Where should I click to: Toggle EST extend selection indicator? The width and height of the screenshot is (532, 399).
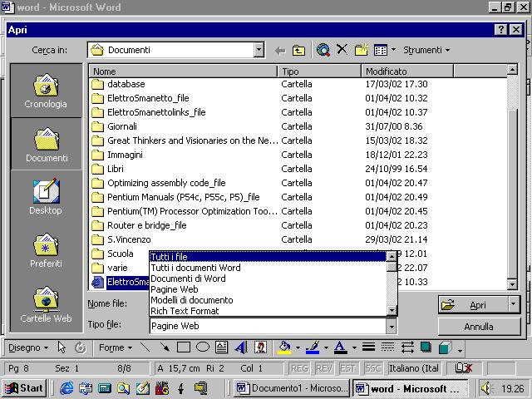[348, 368]
